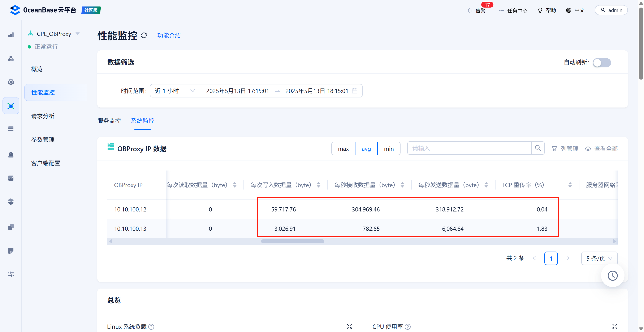Open the admin user menu

point(611,10)
